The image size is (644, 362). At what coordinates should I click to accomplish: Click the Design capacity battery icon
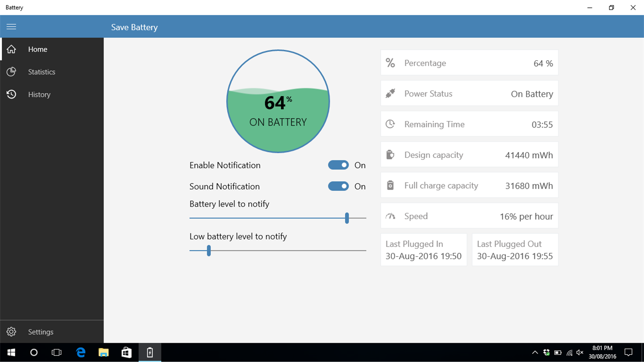tap(390, 155)
